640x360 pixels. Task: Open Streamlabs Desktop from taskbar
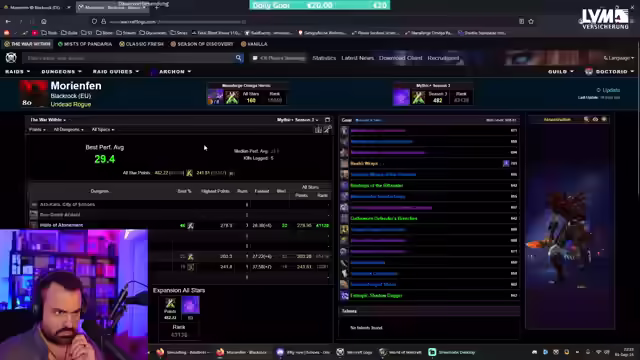coord(452,352)
